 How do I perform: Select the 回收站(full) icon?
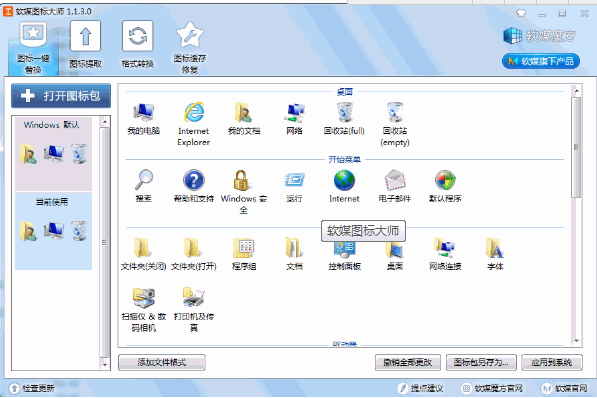[344, 118]
